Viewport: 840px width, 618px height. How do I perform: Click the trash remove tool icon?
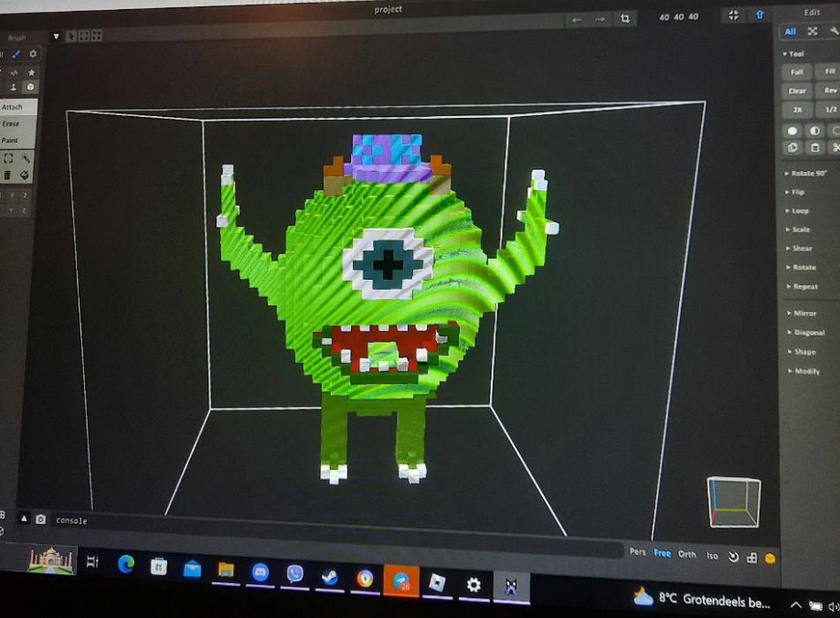tap(7, 175)
